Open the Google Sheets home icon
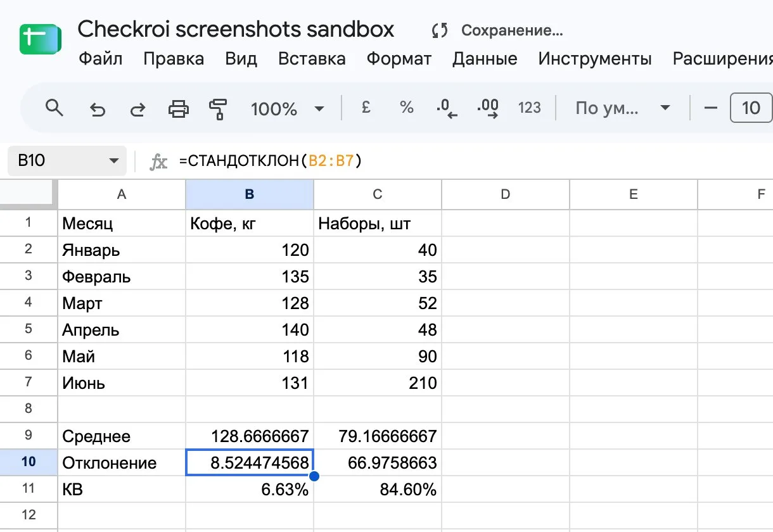The height and width of the screenshot is (532, 773). [40, 39]
